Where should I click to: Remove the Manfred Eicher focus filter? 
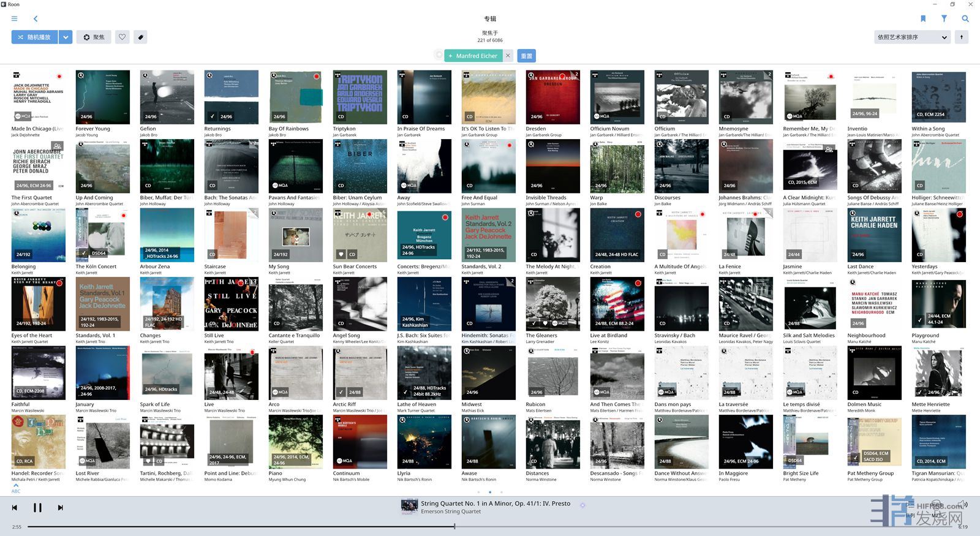click(x=508, y=56)
